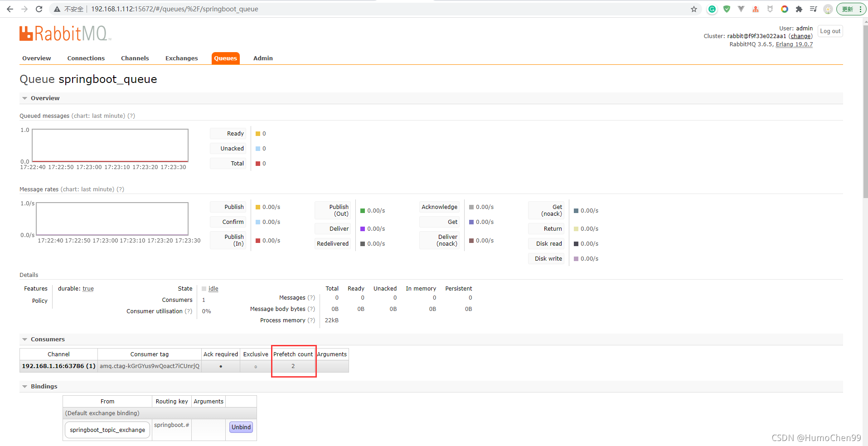868x446 pixels.
Task: Click Process memory help (?)
Action: tap(311, 320)
